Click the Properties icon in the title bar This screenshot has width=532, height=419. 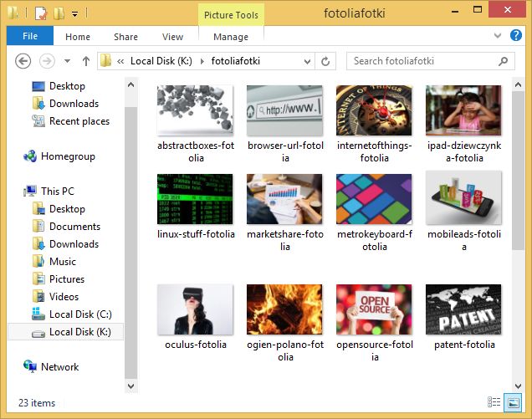click(39, 13)
